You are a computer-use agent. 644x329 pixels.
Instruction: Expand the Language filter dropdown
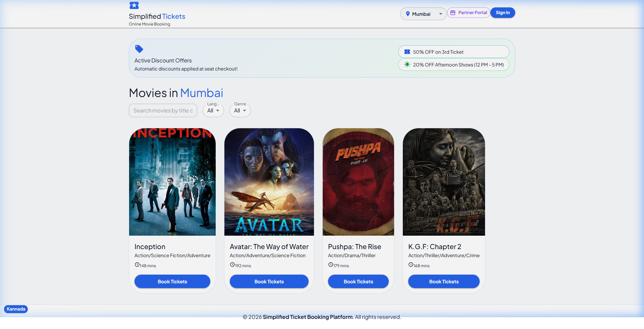point(213,110)
